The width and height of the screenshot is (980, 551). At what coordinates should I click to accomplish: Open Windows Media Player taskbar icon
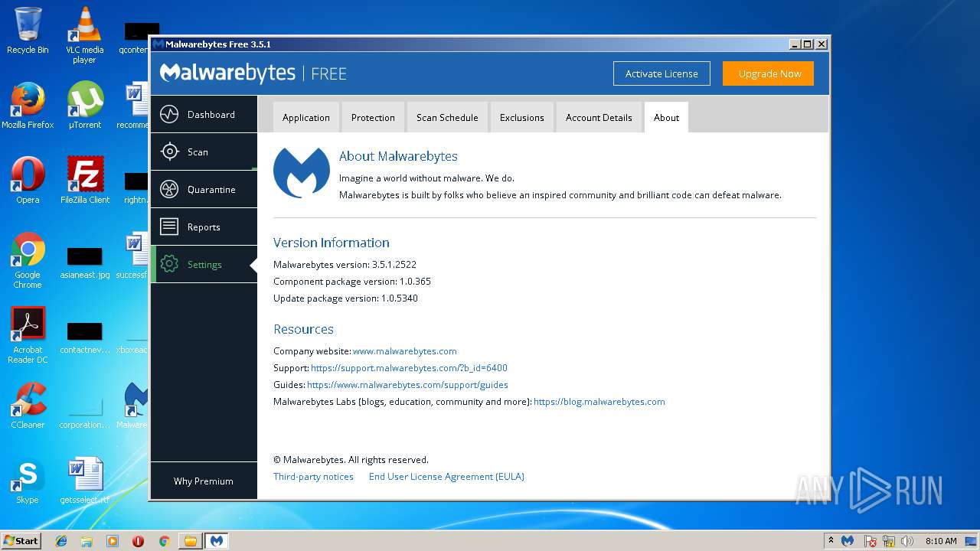(x=113, y=541)
